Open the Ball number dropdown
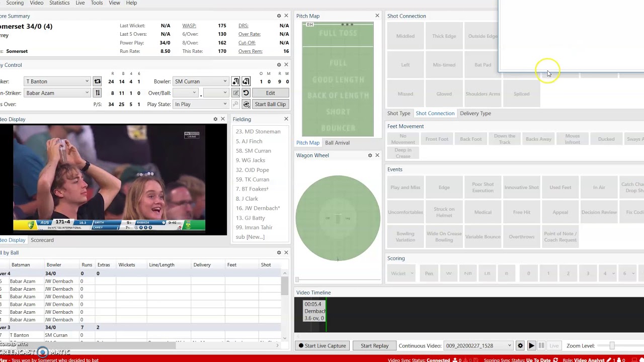 tap(216, 93)
